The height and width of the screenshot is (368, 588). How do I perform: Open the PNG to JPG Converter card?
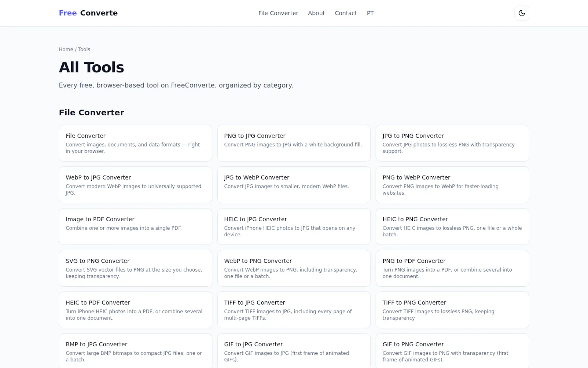tap(294, 143)
